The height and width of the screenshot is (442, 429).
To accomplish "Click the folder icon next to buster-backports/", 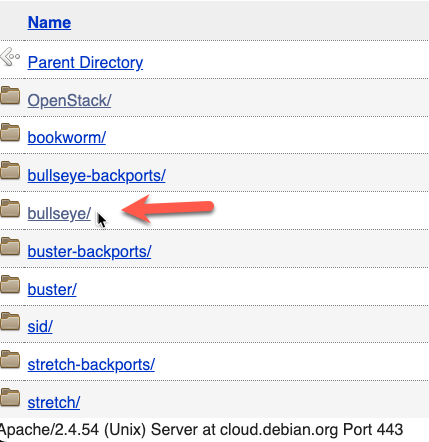I will point(10,246).
